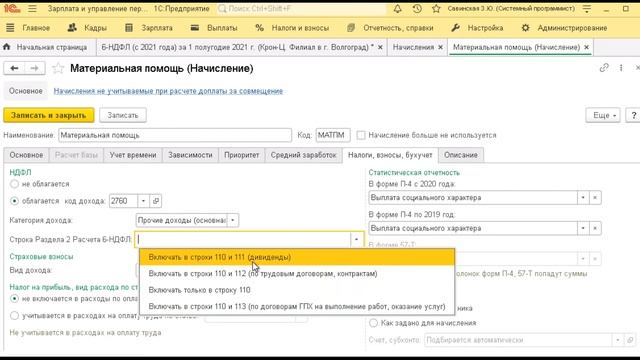This screenshot has width=640, height=360.
Task: Choose 'Включать в строки 110 и 112' option
Action: 297,273
